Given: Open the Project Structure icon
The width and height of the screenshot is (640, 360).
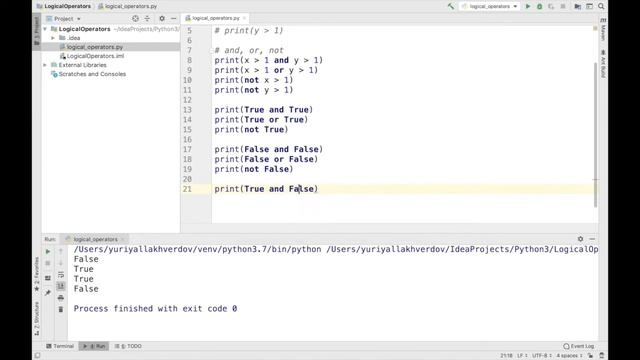Looking at the screenshot, I should tap(578, 6).
